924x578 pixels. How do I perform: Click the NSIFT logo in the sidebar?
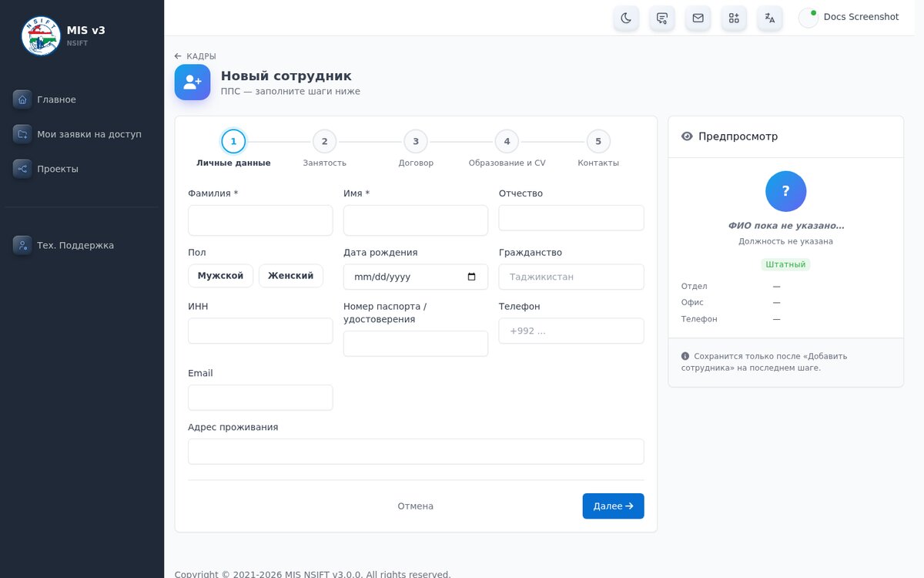click(x=41, y=35)
